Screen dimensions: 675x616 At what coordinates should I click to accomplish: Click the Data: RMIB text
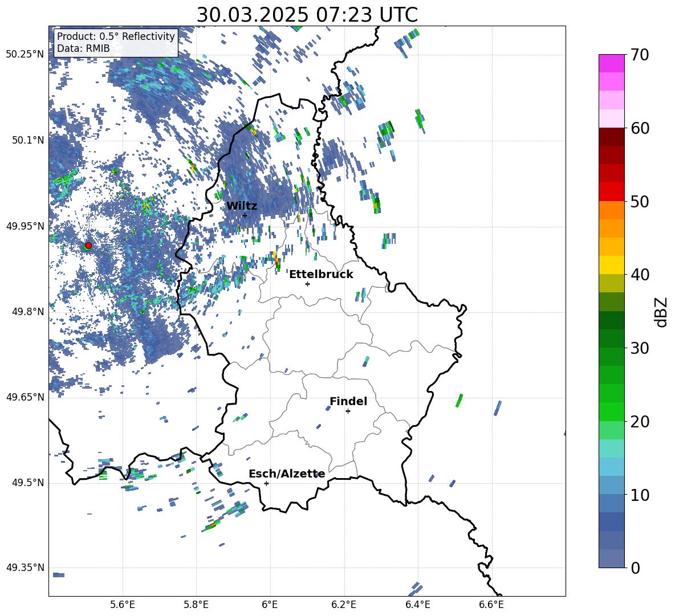(83, 48)
